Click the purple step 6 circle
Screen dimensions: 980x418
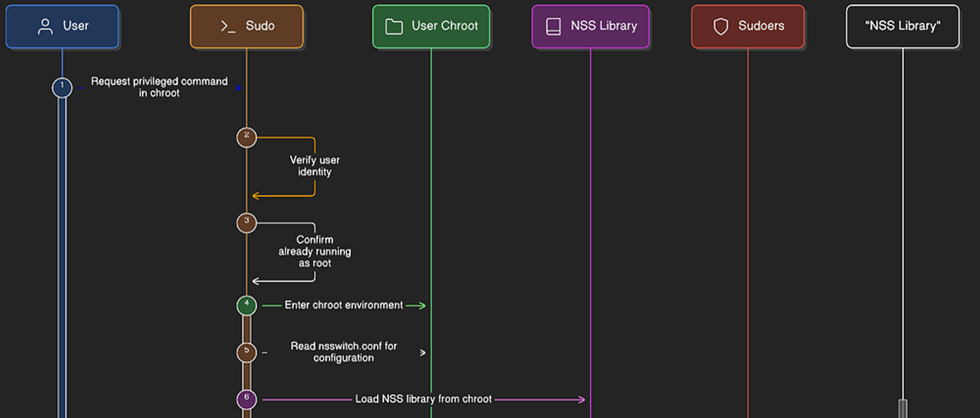[x=247, y=400]
